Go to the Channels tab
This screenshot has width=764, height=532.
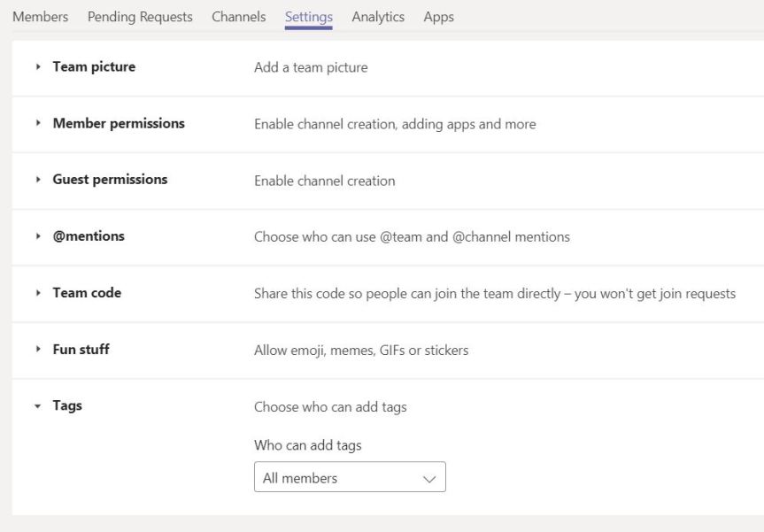coord(238,17)
